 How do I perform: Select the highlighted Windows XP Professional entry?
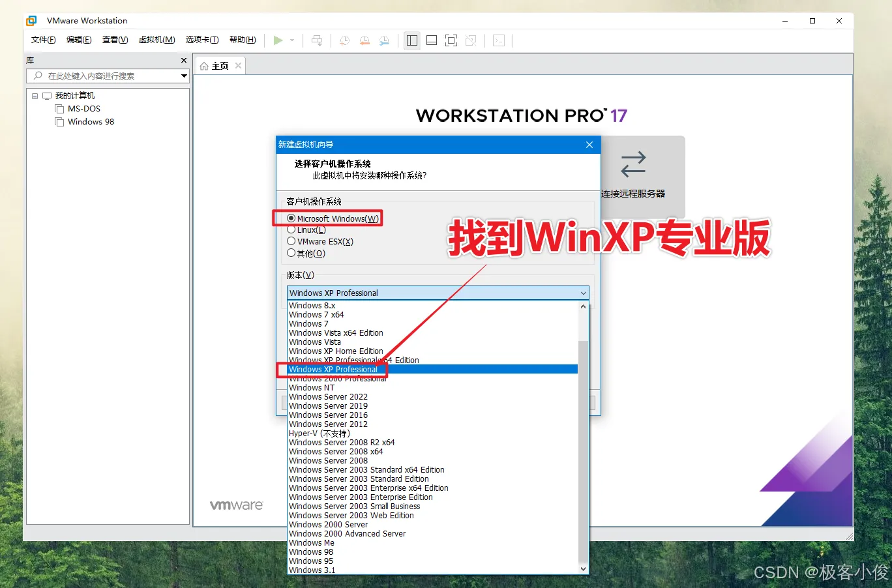433,369
